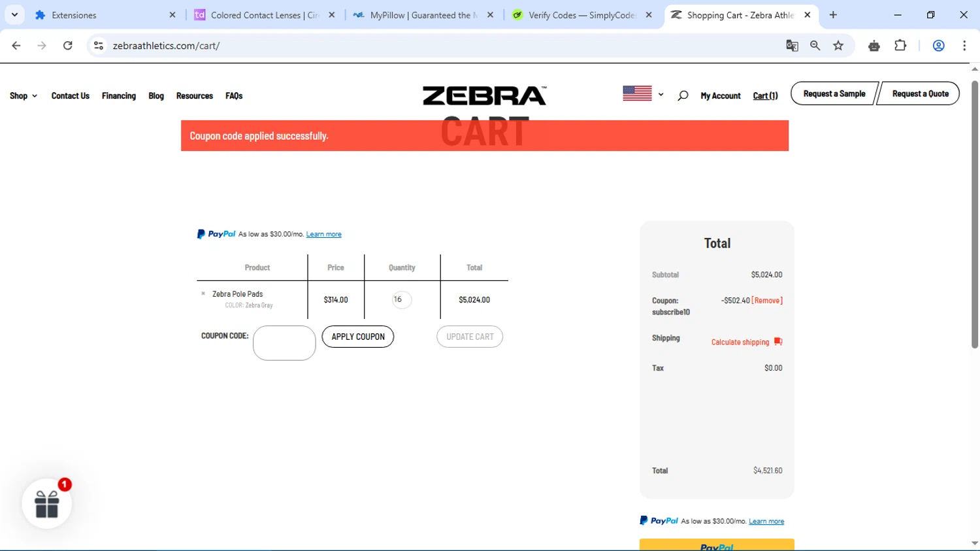
Task: Open the browser tab search dropdown
Action: coord(14,14)
